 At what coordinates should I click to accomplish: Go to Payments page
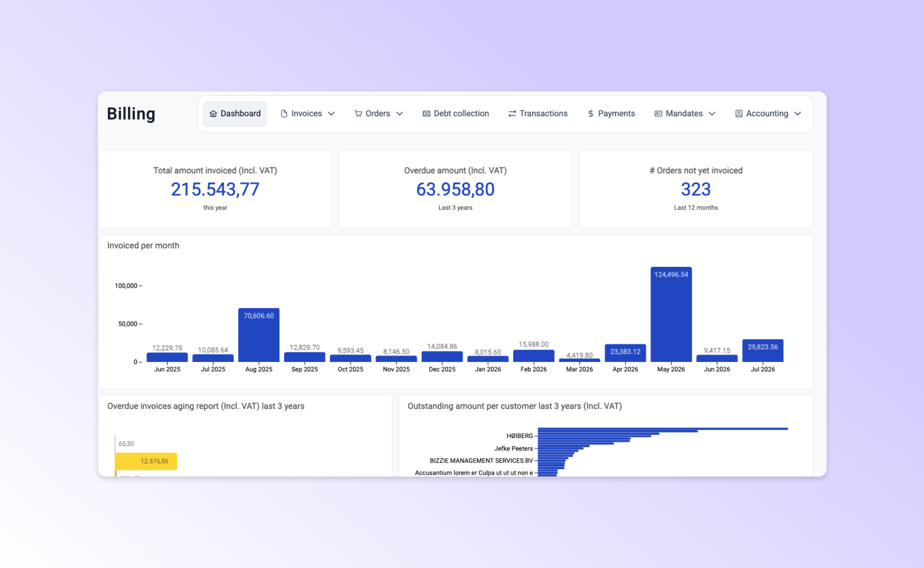tap(611, 114)
